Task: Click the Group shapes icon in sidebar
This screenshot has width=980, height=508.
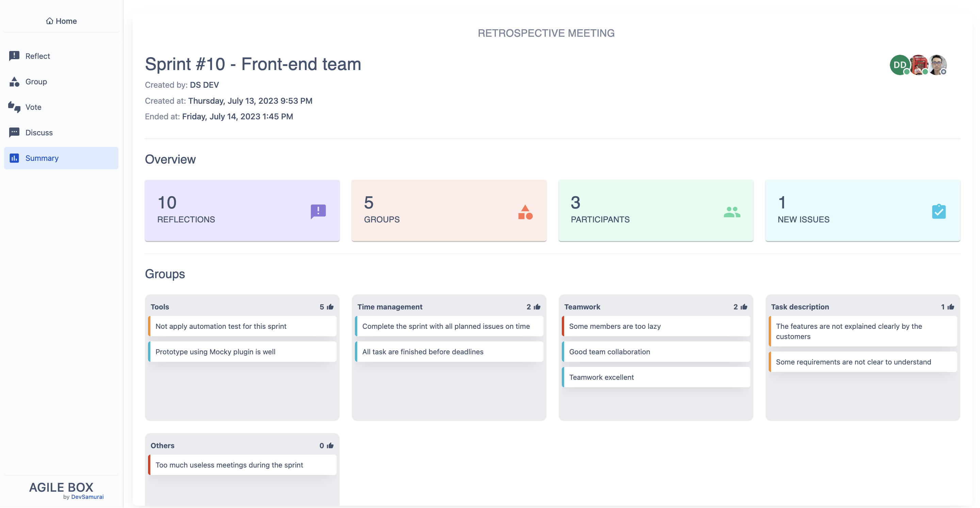Action: click(14, 81)
